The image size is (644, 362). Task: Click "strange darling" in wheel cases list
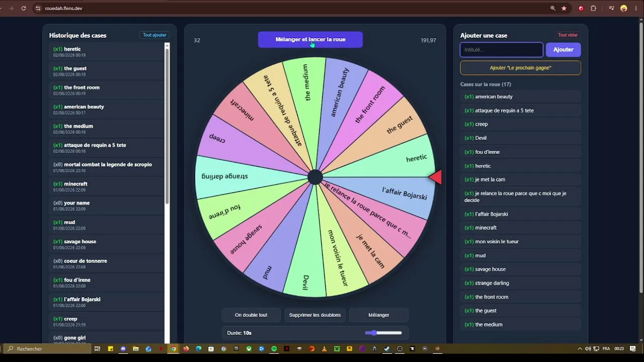point(520,283)
